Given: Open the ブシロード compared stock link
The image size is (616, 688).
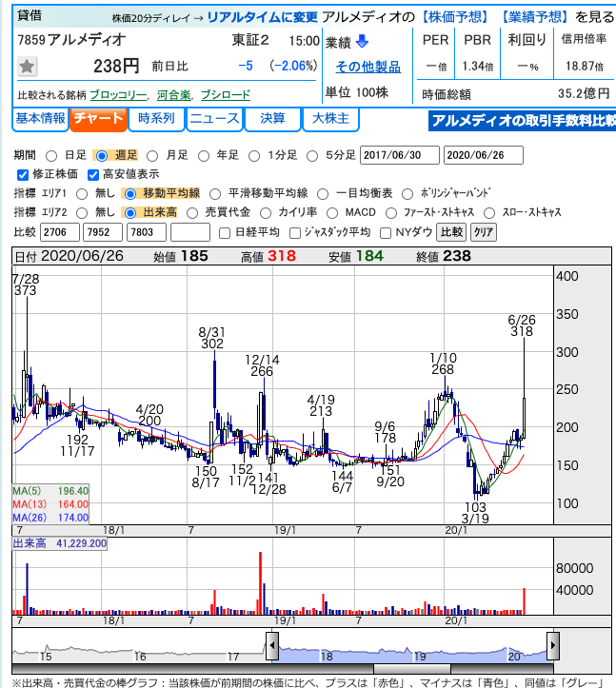Looking at the screenshot, I should (x=226, y=95).
